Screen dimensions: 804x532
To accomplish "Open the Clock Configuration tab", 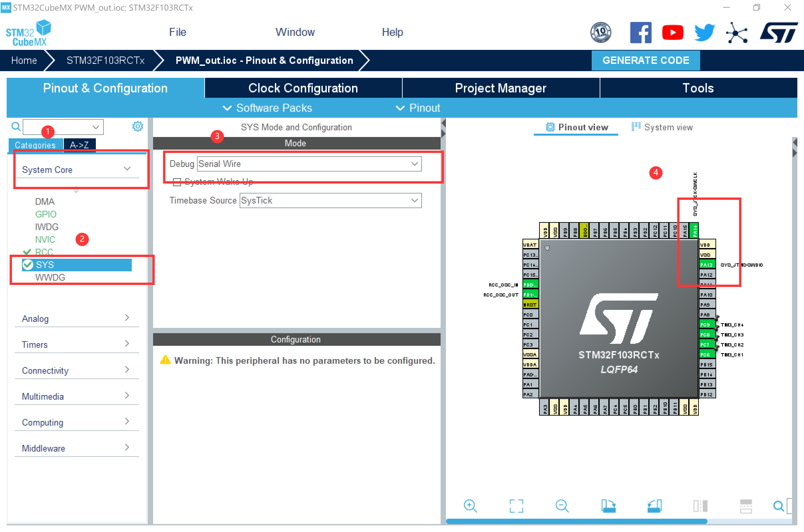I will [303, 88].
